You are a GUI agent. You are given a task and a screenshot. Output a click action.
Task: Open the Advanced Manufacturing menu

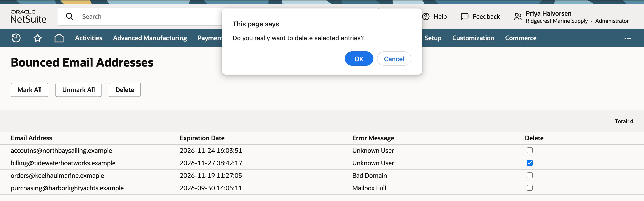pyautogui.click(x=150, y=38)
